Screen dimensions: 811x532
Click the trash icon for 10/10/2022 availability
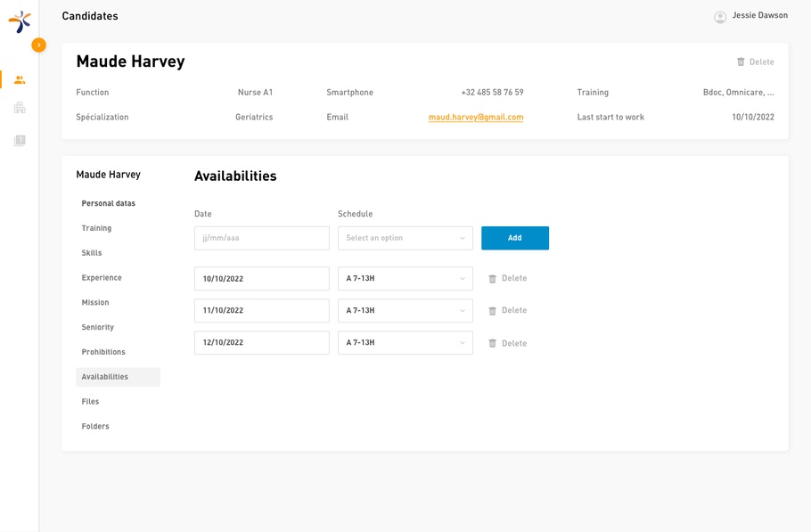[x=492, y=279]
